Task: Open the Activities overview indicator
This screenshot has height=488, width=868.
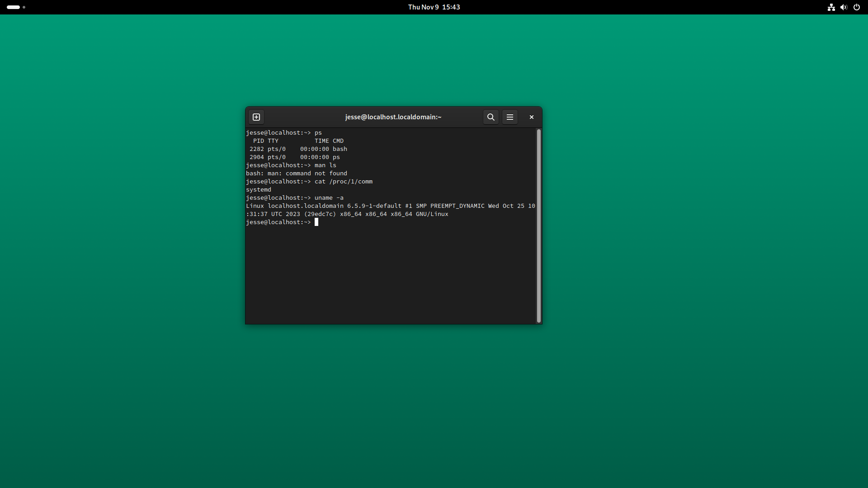Action: 16,7
